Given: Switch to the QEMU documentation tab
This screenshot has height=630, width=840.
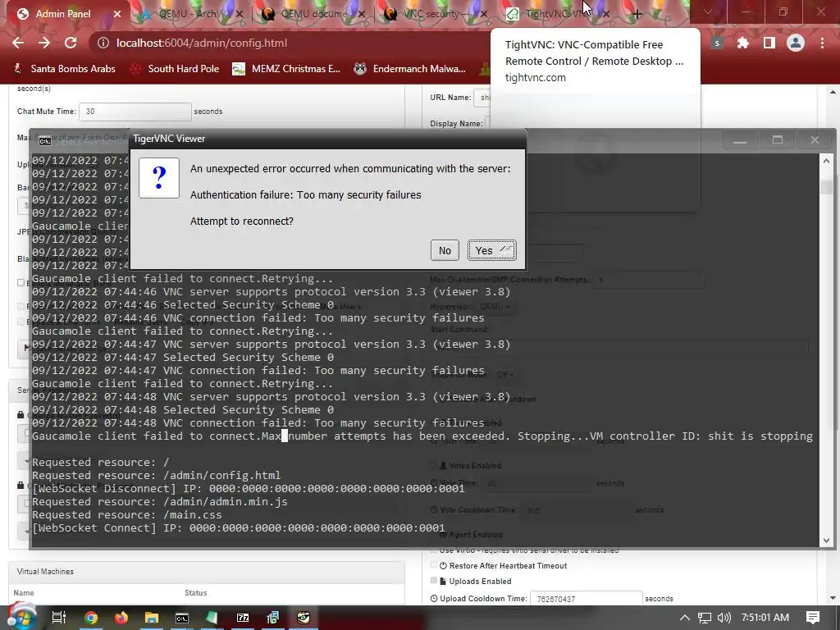Looking at the screenshot, I should [311, 14].
